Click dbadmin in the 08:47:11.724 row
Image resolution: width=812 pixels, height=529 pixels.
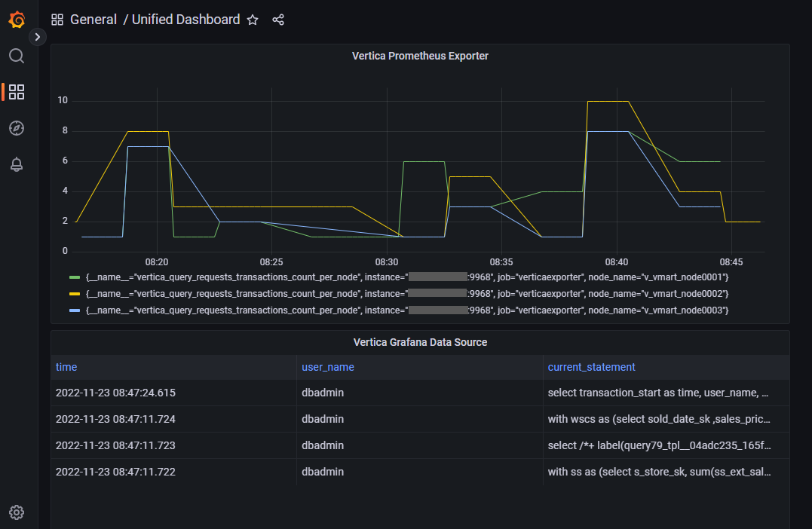(x=323, y=419)
